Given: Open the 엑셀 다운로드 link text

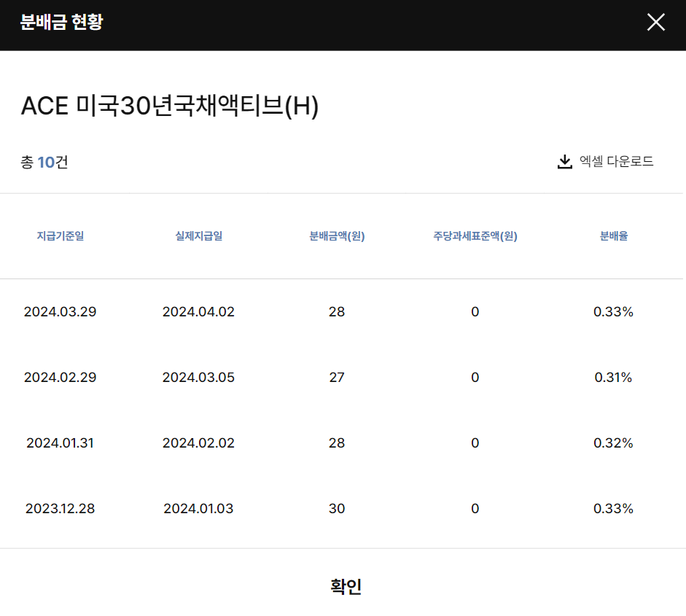Looking at the screenshot, I should 616,161.
